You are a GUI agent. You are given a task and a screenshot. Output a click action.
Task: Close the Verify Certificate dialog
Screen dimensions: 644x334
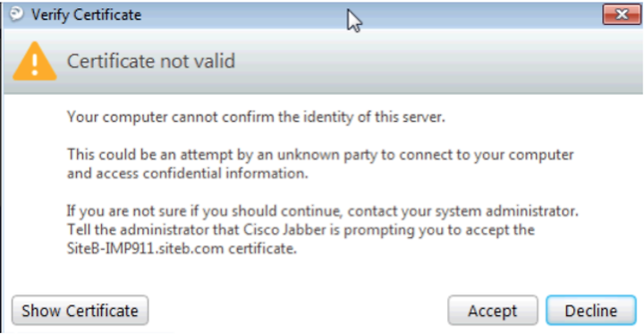point(622,15)
